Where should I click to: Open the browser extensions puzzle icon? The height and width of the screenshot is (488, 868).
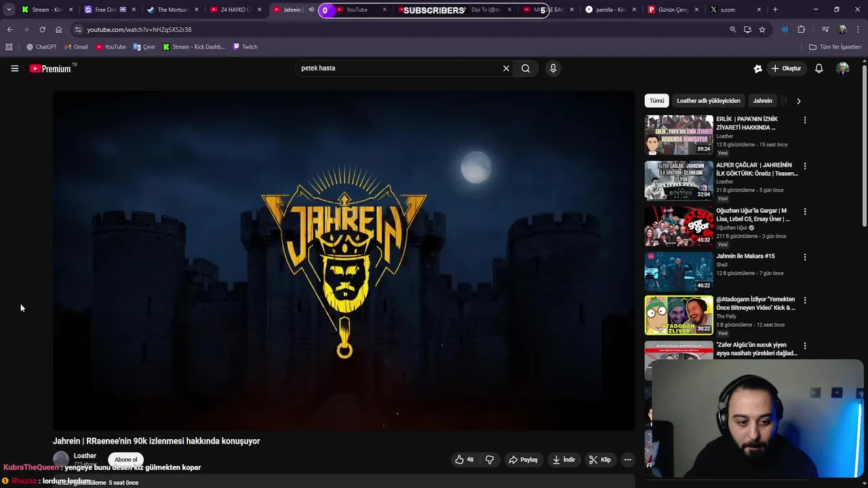pos(801,30)
